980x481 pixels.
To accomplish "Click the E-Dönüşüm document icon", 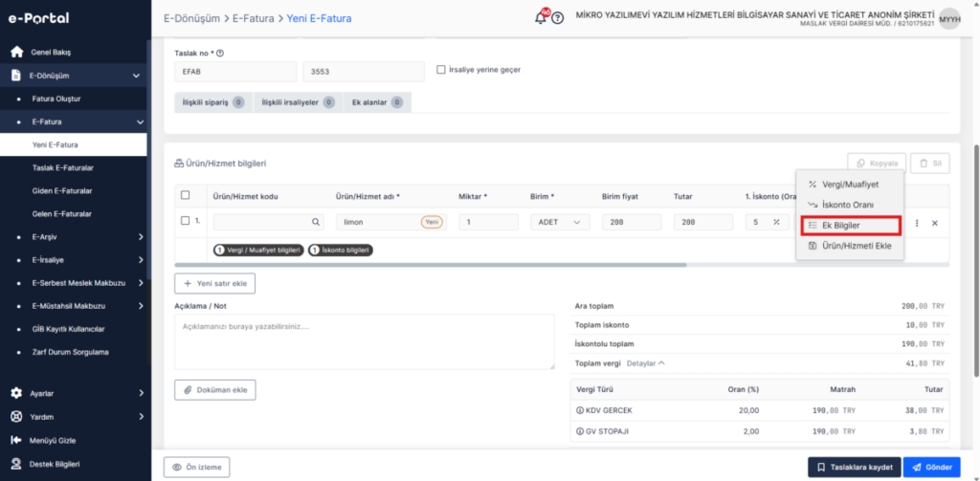I will point(17,76).
